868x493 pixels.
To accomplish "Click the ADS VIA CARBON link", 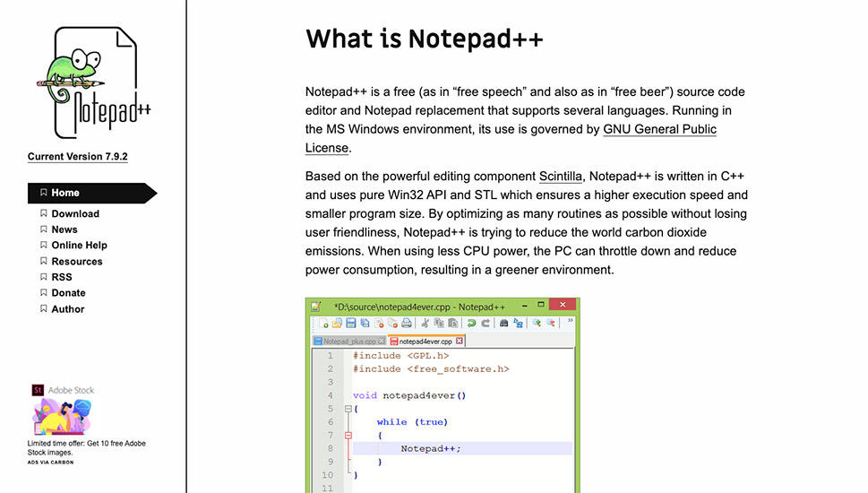I will point(50,462).
